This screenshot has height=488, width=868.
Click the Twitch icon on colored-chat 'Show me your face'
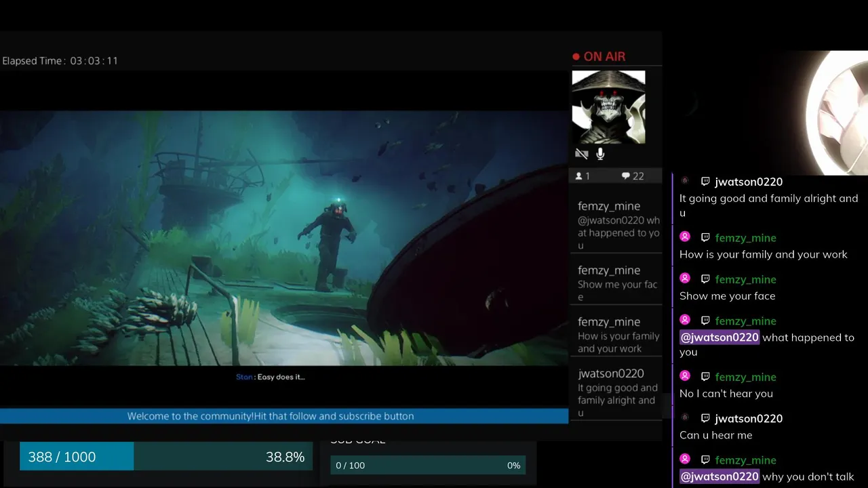point(705,279)
